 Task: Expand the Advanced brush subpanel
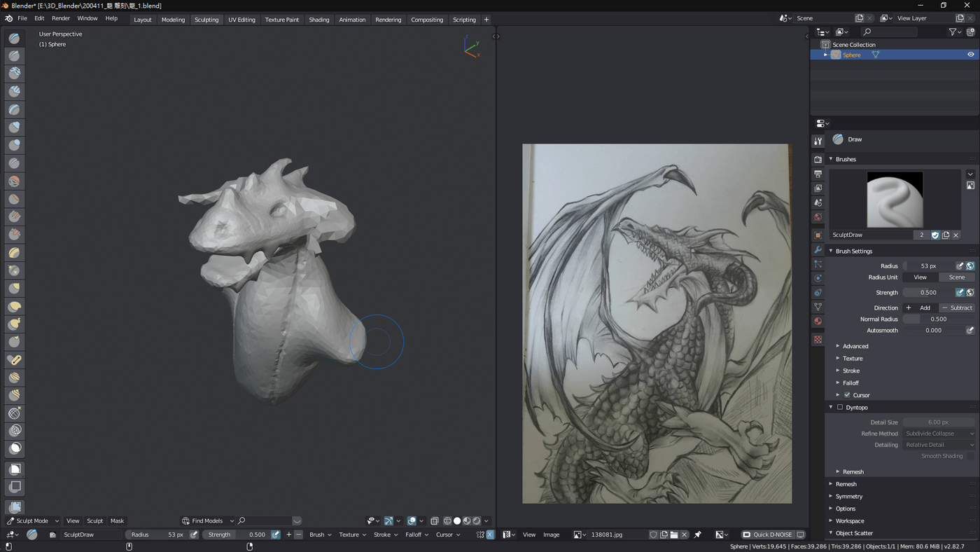click(855, 346)
